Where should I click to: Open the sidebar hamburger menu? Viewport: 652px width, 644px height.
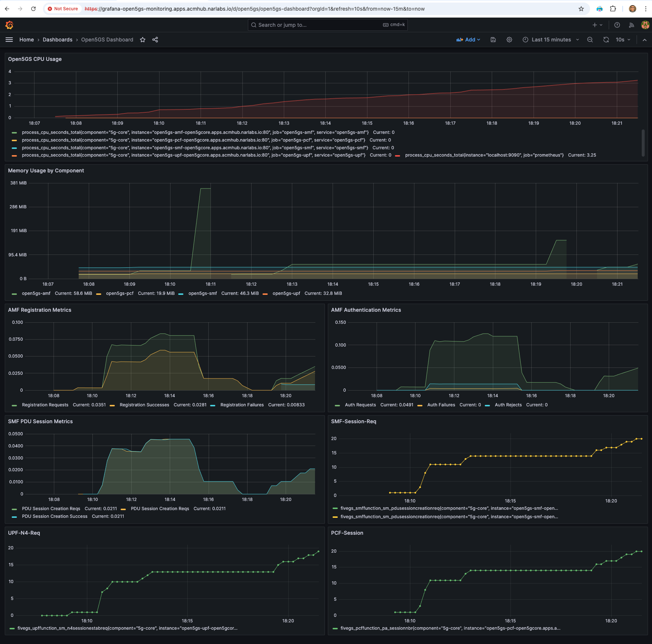[9, 40]
